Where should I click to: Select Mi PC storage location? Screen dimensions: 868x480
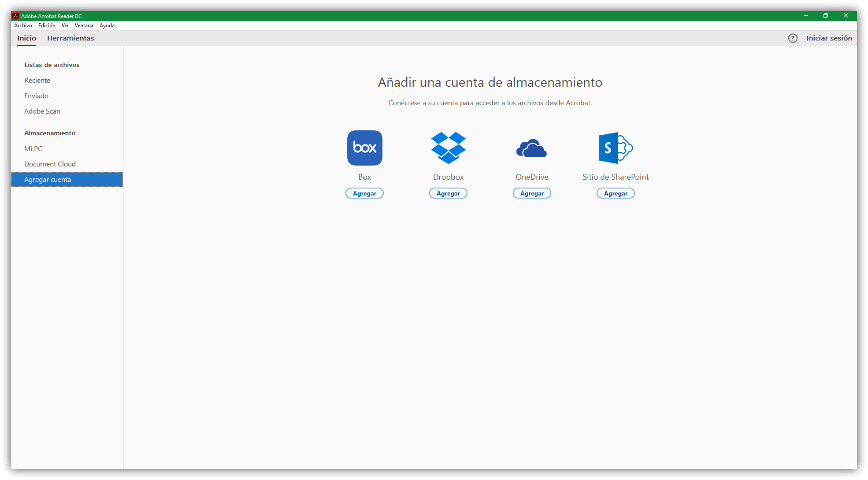[33, 149]
